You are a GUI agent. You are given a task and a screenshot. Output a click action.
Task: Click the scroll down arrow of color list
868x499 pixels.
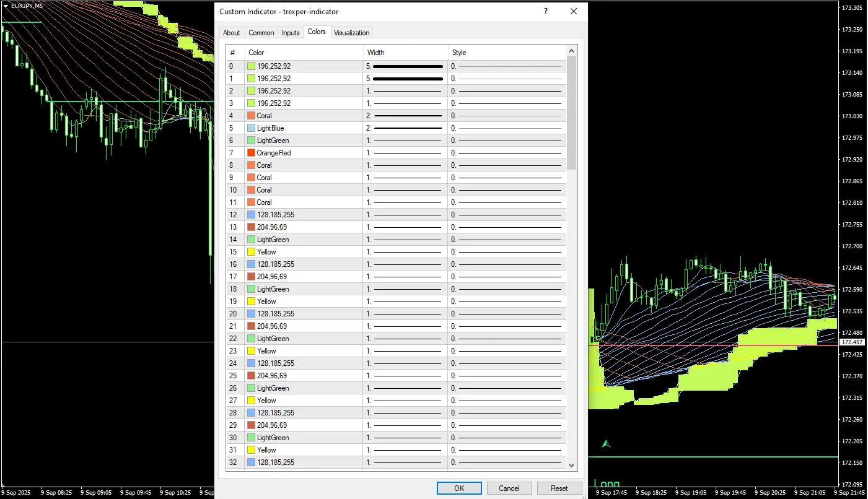point(572,466)
